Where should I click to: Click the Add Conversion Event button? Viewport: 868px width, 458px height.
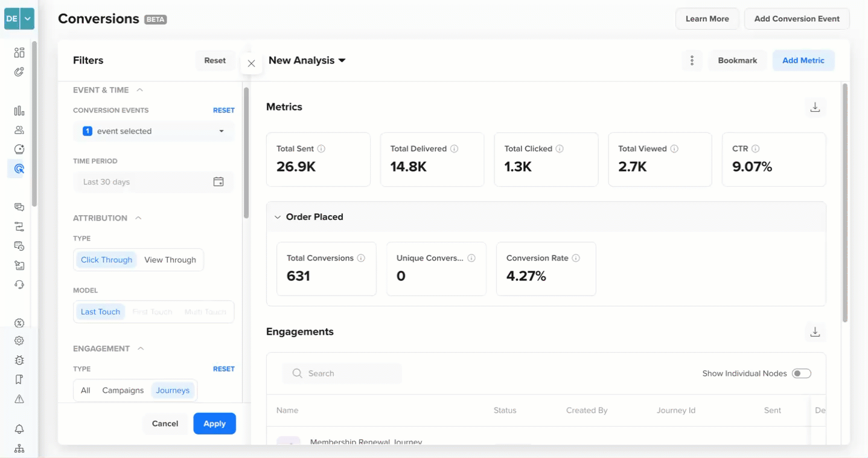(x=797, y=19)
